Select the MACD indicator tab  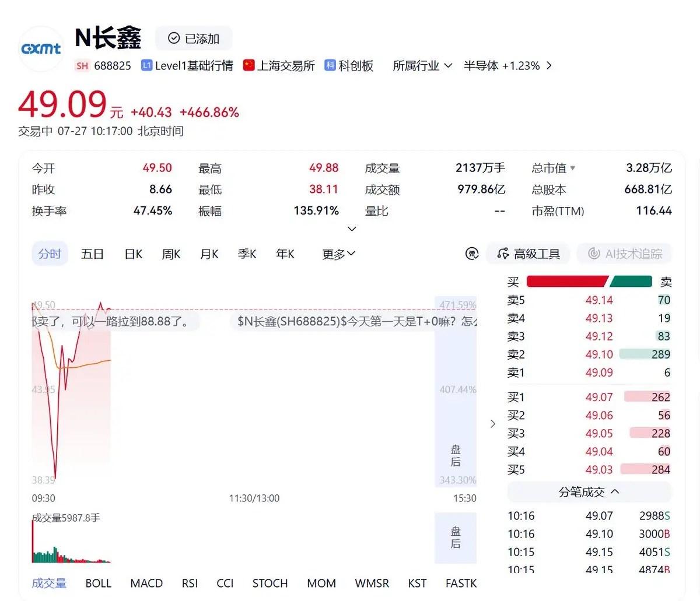pyautogui.click(x=146, y=584)
